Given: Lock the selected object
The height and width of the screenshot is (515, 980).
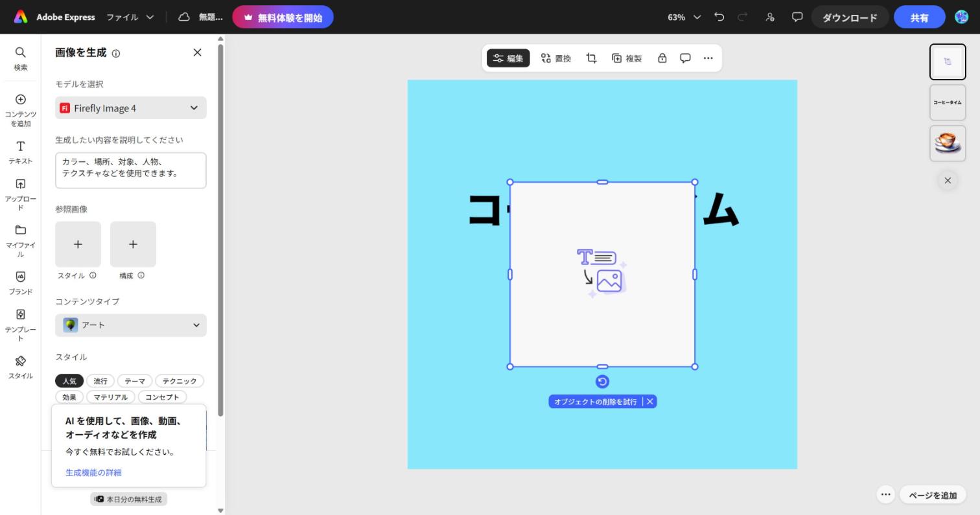Looking at the screenshot, I should click(662, 58).
